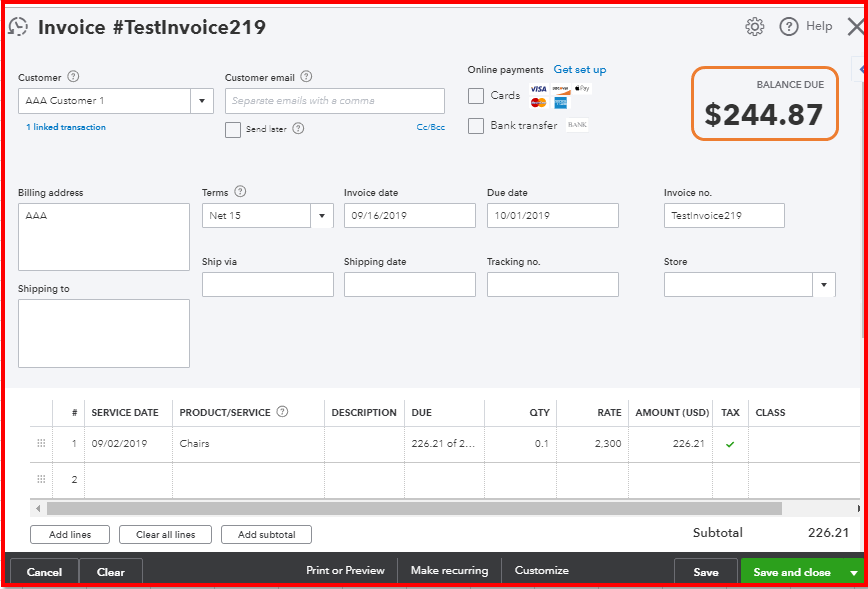The width and height of the screenshot is (868, 589).
Task: Click the DUE cell showing 226.21 of 2…
Action: tap(445, 444)
